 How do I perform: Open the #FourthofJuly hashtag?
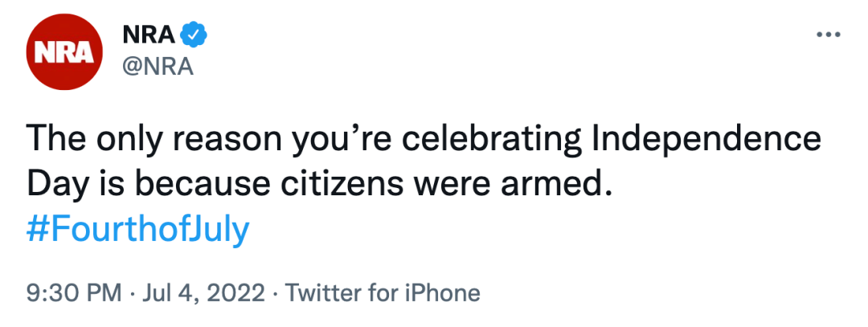click(x=138, y=229)
